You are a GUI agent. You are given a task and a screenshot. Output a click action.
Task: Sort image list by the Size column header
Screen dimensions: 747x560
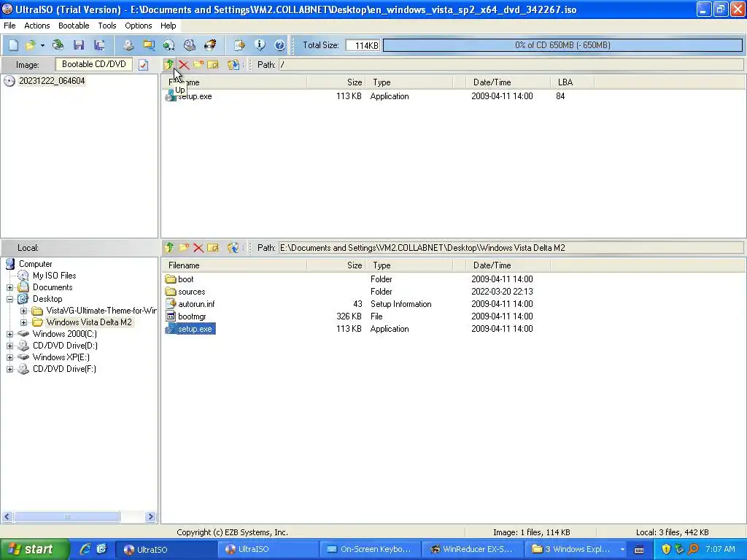click(336, 82)
